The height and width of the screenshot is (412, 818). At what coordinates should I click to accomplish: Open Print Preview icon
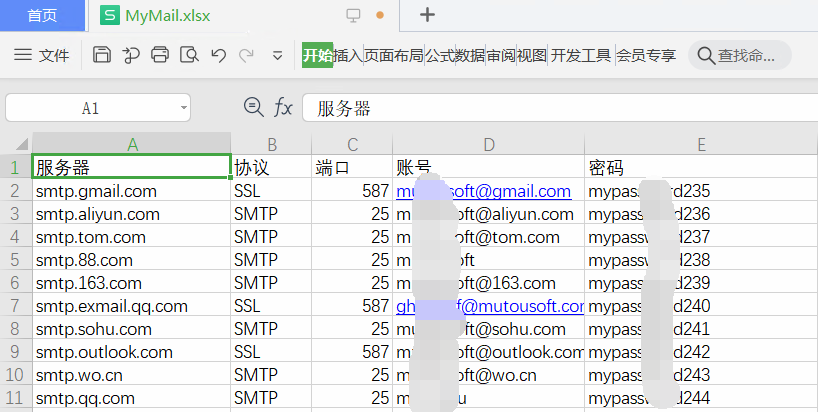(x=189, y=55)
